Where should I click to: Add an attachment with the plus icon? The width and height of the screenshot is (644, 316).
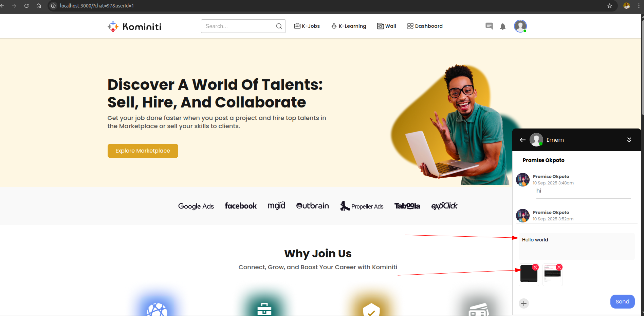click(x=524, y=303)
